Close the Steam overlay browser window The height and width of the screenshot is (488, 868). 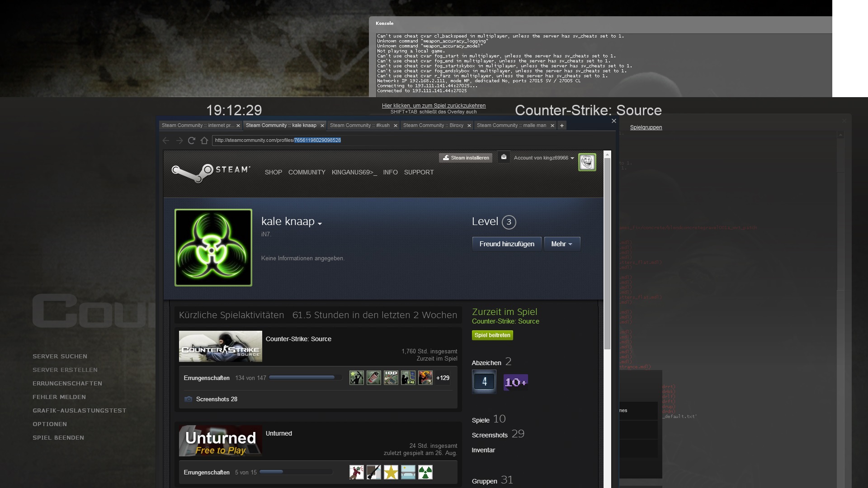614,121
